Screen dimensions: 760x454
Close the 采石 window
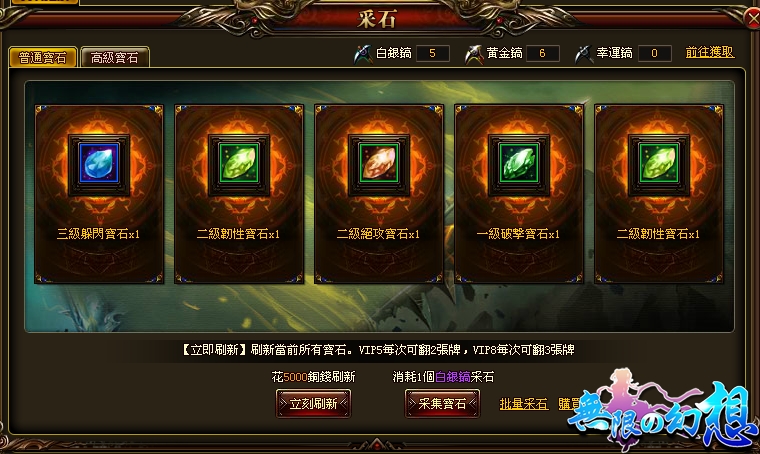pos(753,18)
